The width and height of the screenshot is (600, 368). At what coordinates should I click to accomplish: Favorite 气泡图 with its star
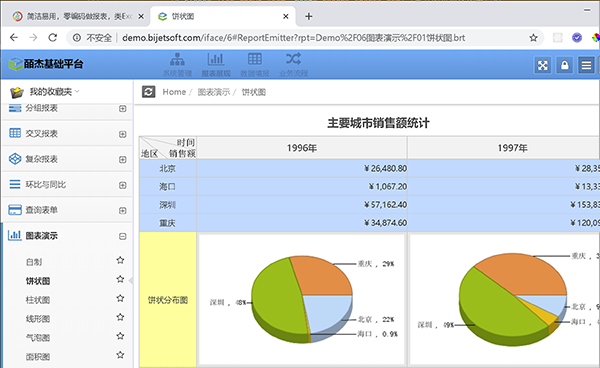tap(120, 336)
